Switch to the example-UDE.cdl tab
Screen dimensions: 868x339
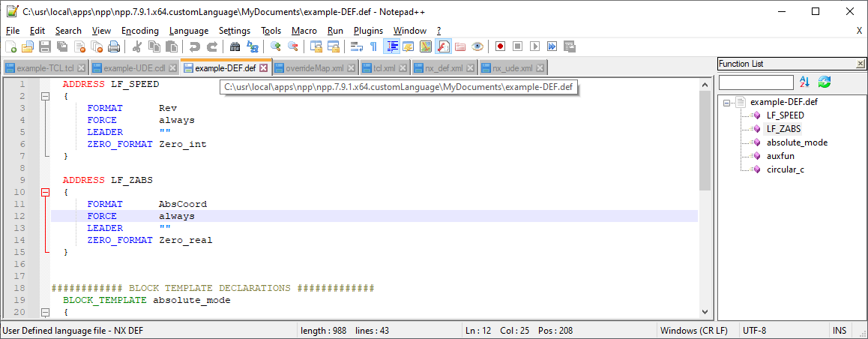point(134,68)
